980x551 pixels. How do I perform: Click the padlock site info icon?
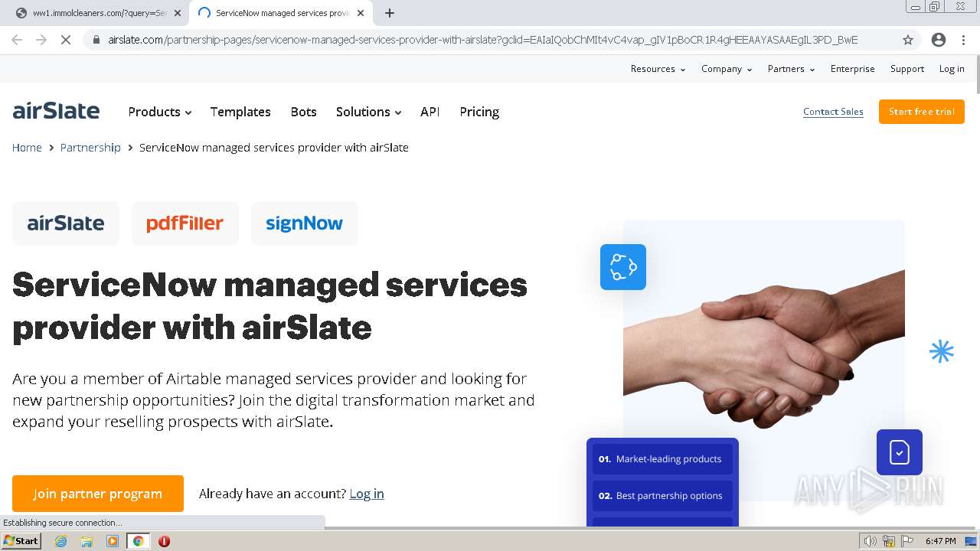click(96, 40)
